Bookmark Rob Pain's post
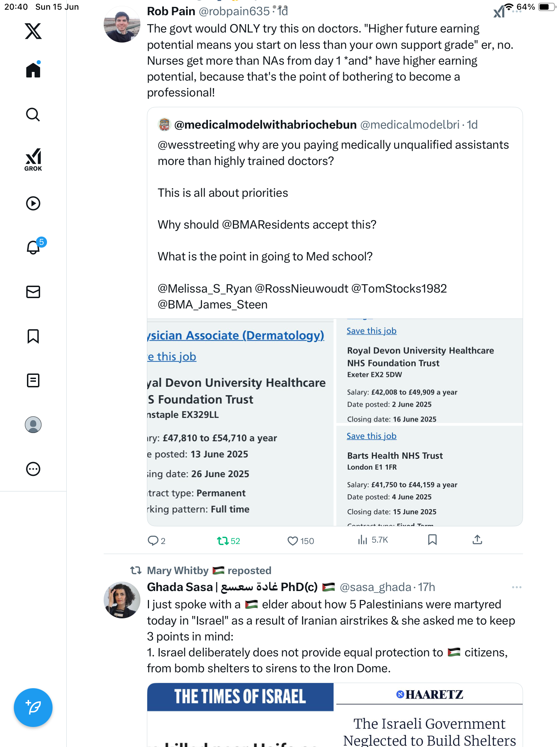The image size is (560, 747). 432,539
